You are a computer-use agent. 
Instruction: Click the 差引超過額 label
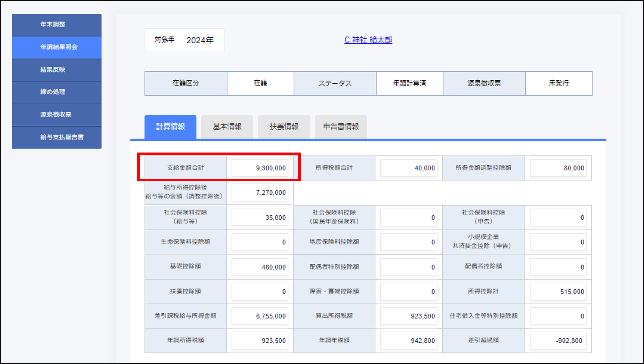tap(483, 340)
